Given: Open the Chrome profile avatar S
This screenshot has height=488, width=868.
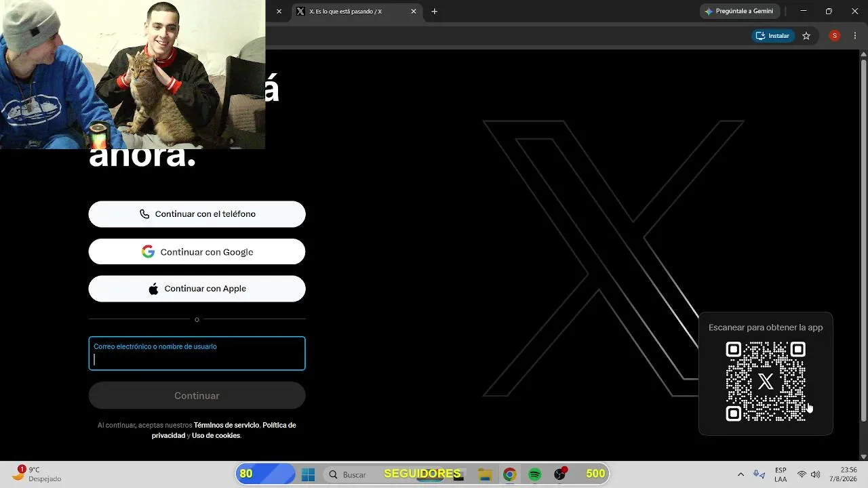Looking at the screenshot, I should pos(835,36).
